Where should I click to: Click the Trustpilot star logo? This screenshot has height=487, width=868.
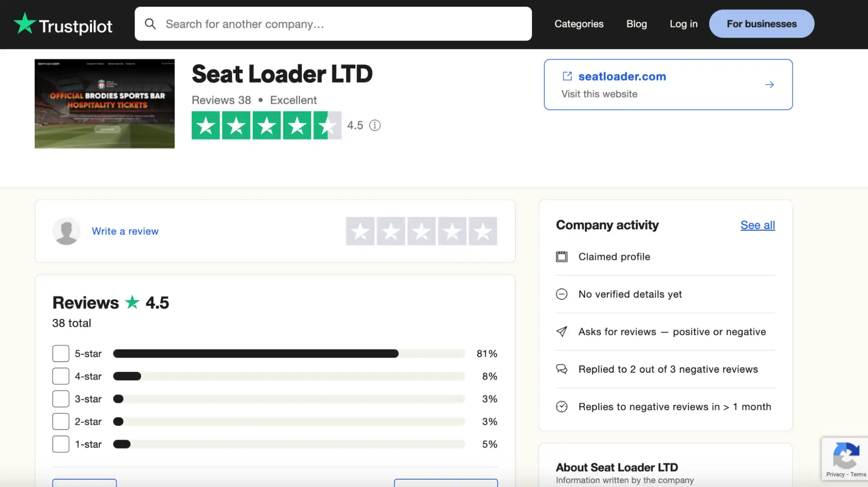click(x=25, y=23)
